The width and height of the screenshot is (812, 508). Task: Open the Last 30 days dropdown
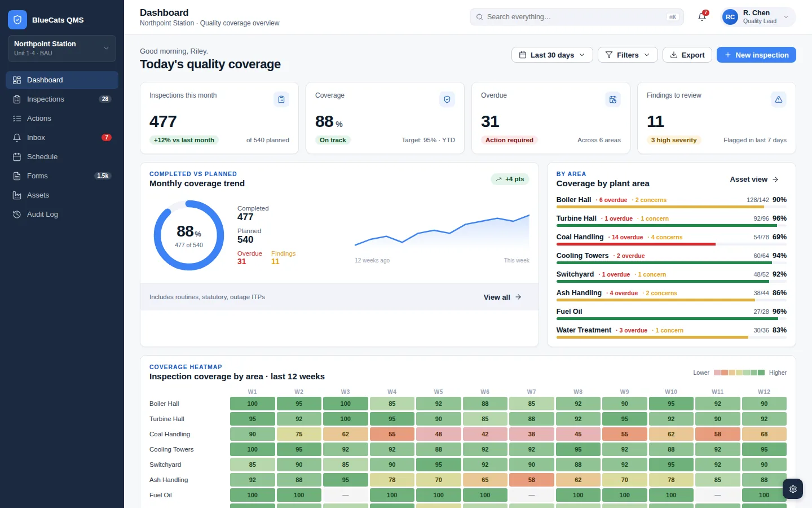pyautogui.click(x=552, y=55)
